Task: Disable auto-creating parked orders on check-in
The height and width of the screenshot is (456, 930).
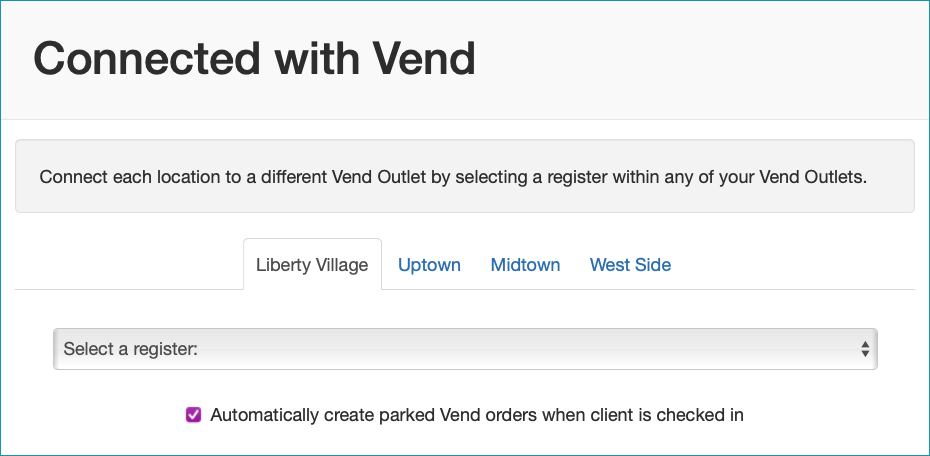Action: [194, 414]
